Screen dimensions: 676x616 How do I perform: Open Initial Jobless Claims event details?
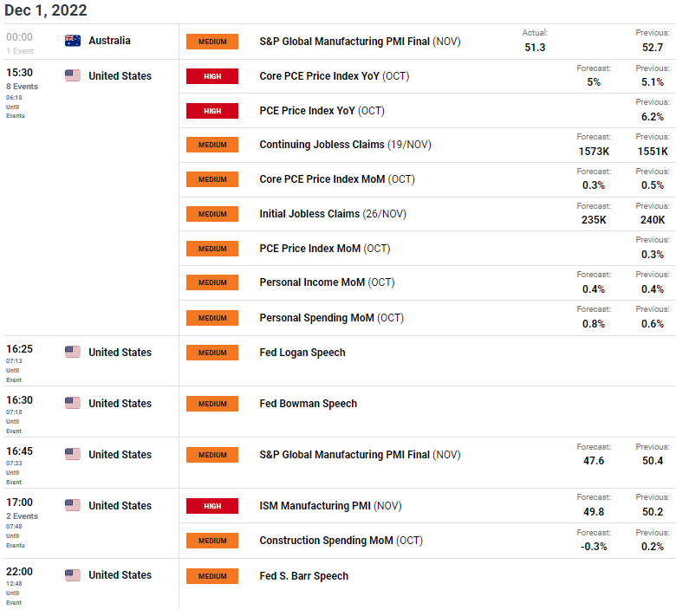coord(333,214)
